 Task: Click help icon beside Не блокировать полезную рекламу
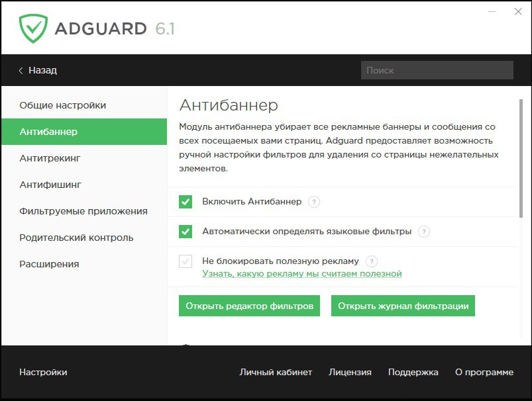click(x=372, y=261)
